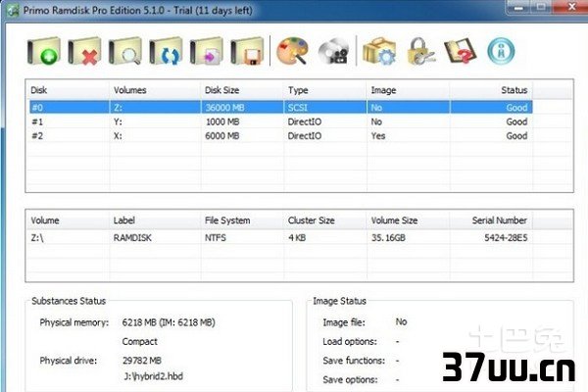Click the SCSI type cell

coord(298,108)
